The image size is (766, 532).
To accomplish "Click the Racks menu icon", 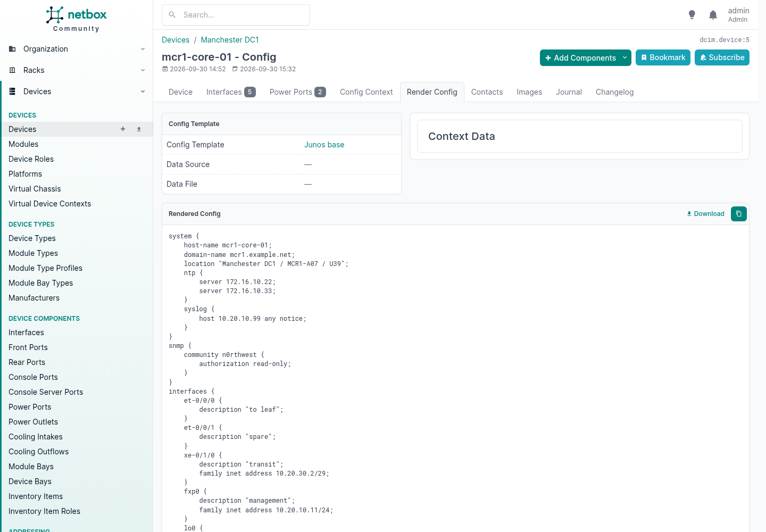I will pyautogui.click(x=12, y=70).
